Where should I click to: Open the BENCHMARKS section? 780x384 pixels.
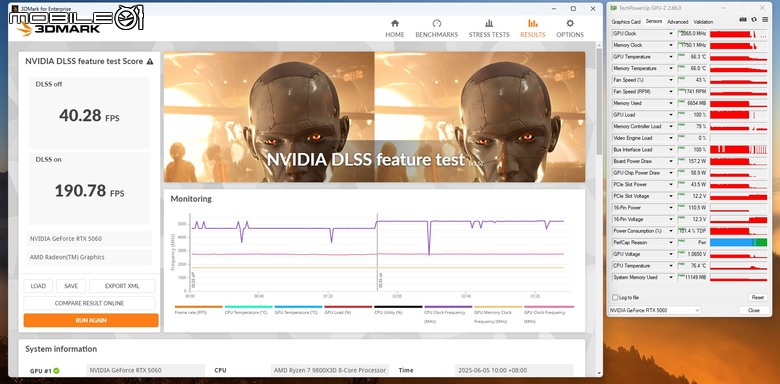(x=436, y=29)
